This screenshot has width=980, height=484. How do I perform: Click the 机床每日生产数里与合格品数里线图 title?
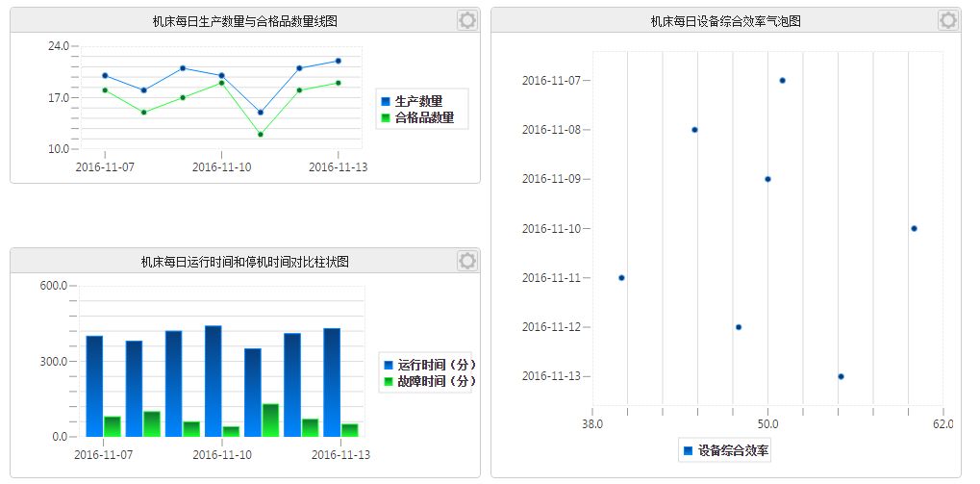245,22
